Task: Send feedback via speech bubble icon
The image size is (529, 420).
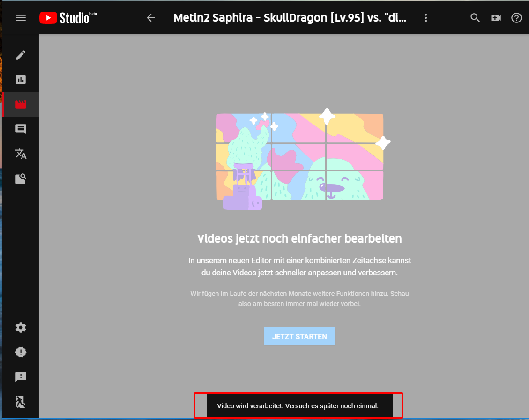Action: [x=21, y=376]
